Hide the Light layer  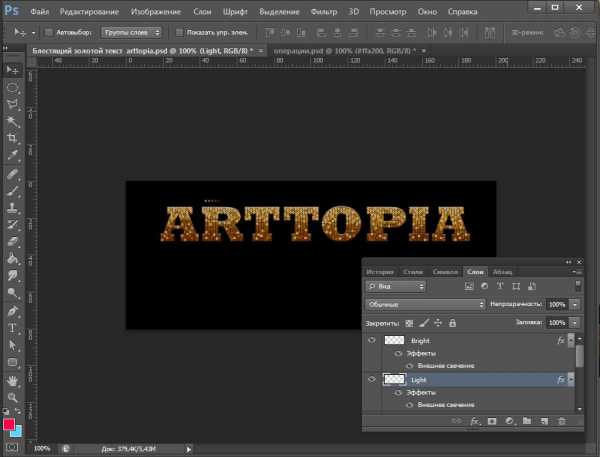pos(372,379)
